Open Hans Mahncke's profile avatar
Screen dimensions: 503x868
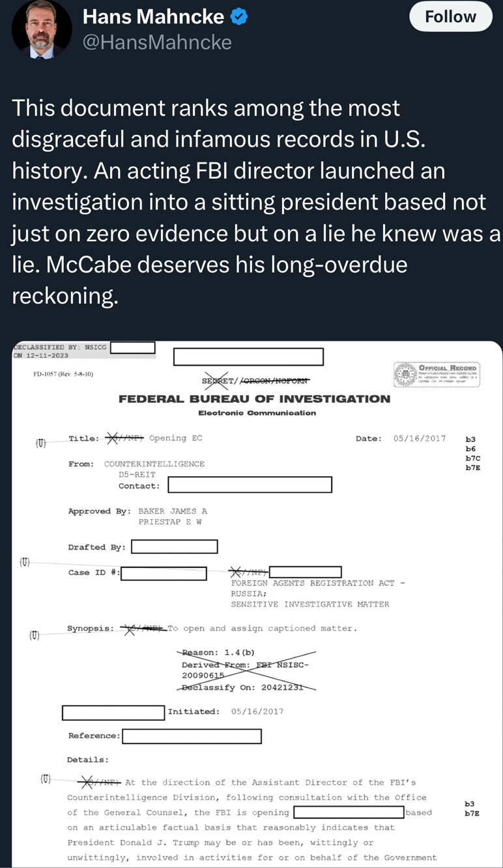(x=42, y=29)
